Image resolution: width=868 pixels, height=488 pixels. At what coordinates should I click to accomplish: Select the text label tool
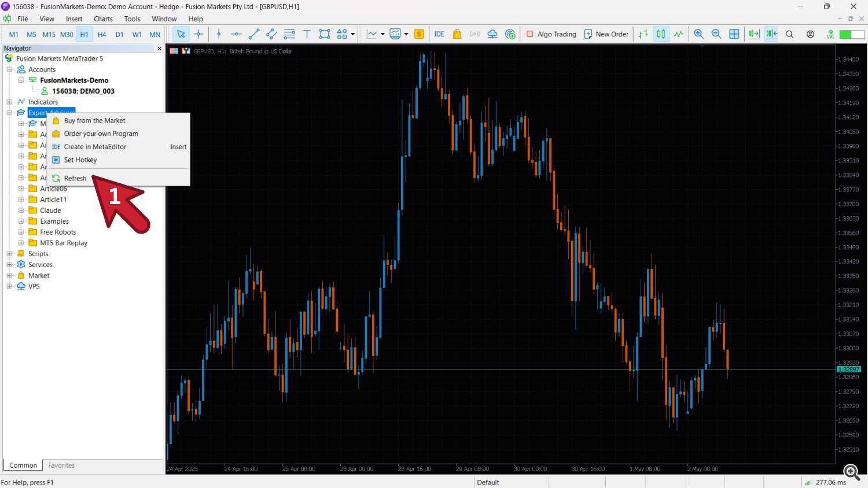(x=307, y=34)
